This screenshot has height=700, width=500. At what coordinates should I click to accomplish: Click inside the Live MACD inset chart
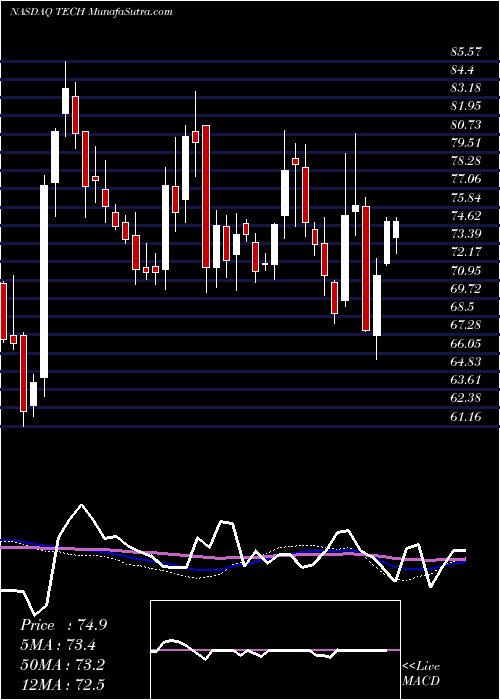coord(275,650)
